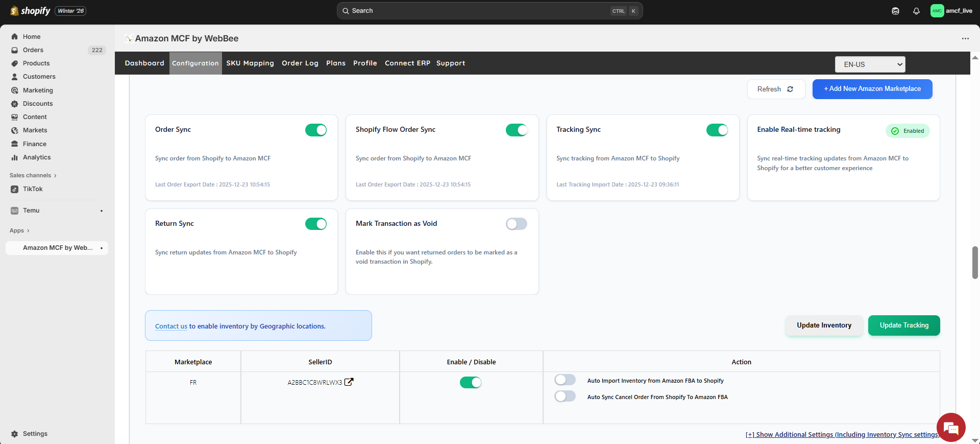The width and height of the screenshot is (980, 444).
Task: Expand the Sales channels section
Action: point(33,175)
